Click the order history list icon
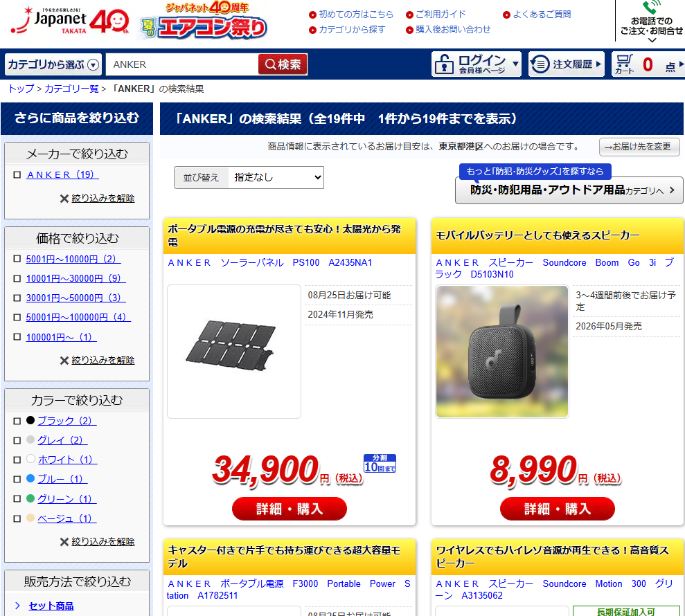685x616 pixels. click(x=540, y=64)
